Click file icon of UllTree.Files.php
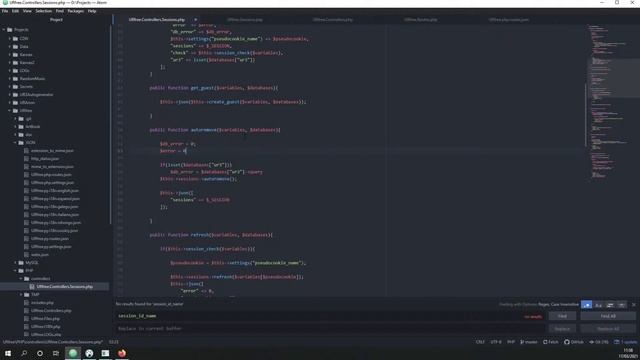The image size is (640, 360). pyautogui.click(x=27, y=319)
